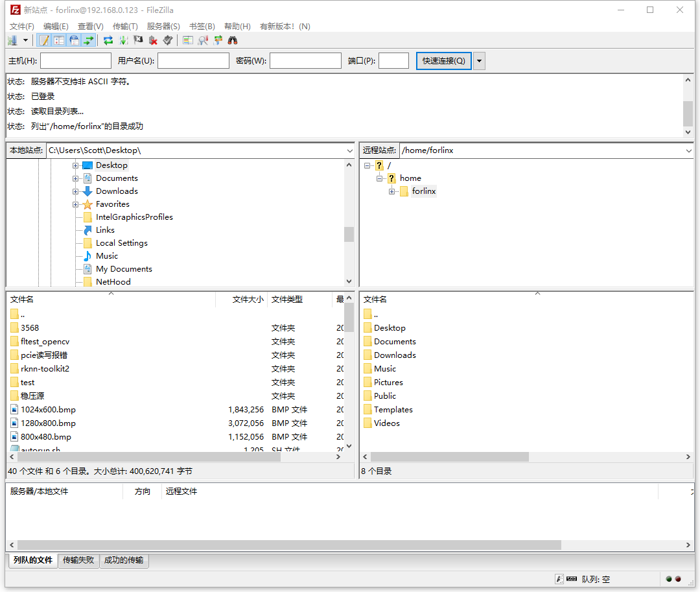The image size is (700, 592).
Task: Open the remote site path dropdown
Action: (x=688, y=150)
